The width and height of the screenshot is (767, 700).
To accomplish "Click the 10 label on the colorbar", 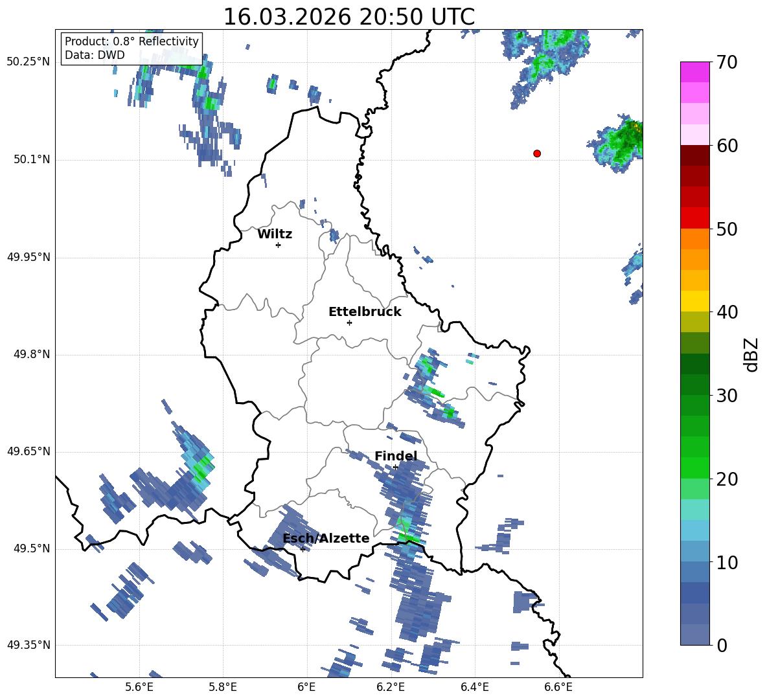I will click(727, 563).
